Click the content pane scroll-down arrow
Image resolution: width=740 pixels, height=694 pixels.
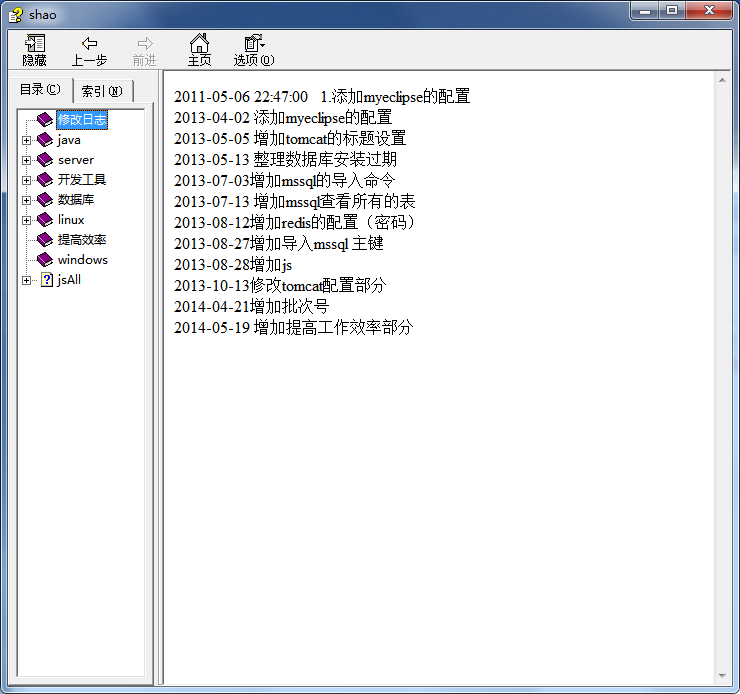[x=721, y=676]
